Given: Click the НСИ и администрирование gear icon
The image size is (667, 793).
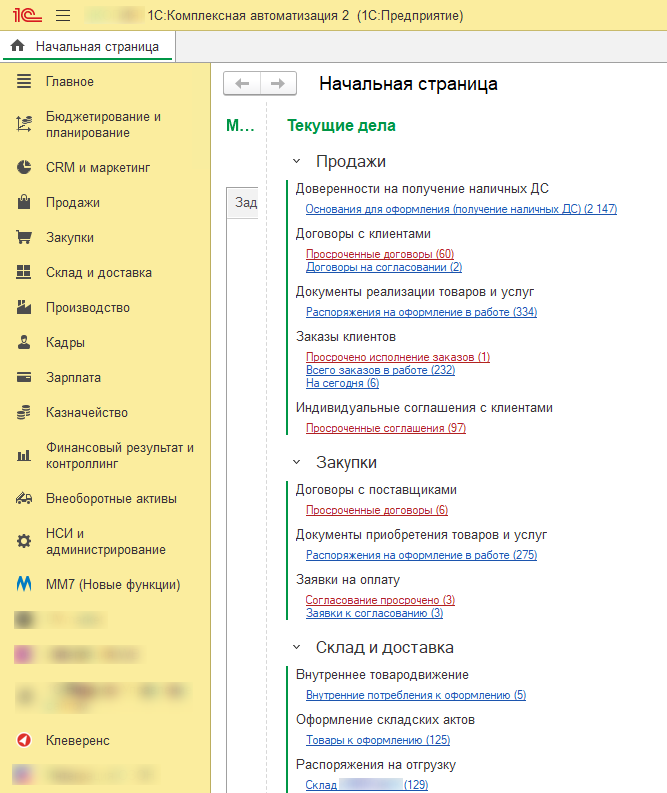Looking at the screenshot, I should click(24, 541).
